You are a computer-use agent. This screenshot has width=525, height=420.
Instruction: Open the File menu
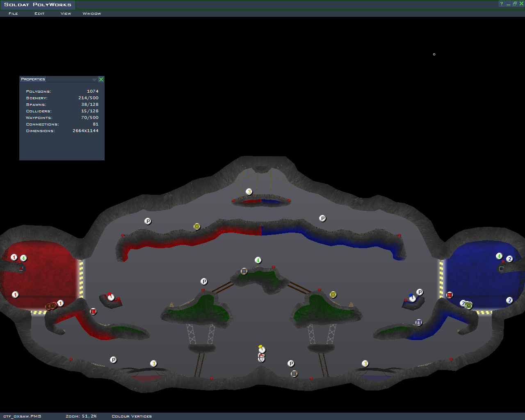(13, 14)
